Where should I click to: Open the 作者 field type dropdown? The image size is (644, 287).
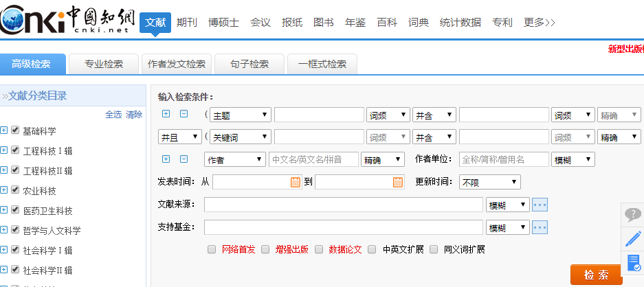[x=235, y=159]
